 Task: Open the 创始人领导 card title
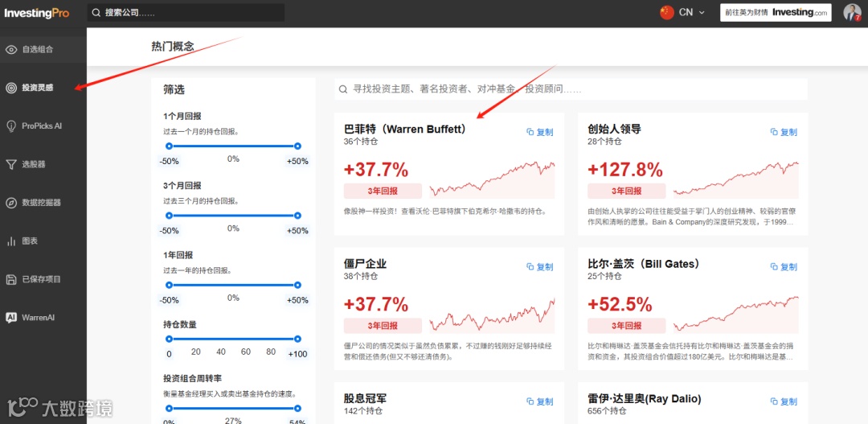point(615,129)
